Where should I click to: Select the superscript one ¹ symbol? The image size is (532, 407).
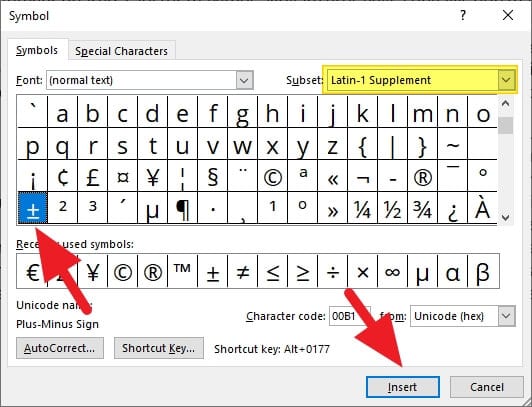point(272,208)
